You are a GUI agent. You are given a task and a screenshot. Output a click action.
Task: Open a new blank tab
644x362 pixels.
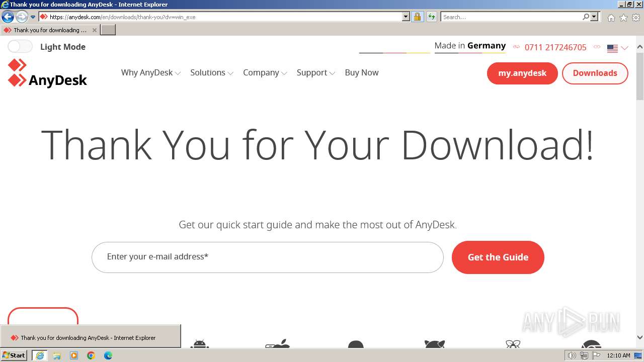point(108,30)
